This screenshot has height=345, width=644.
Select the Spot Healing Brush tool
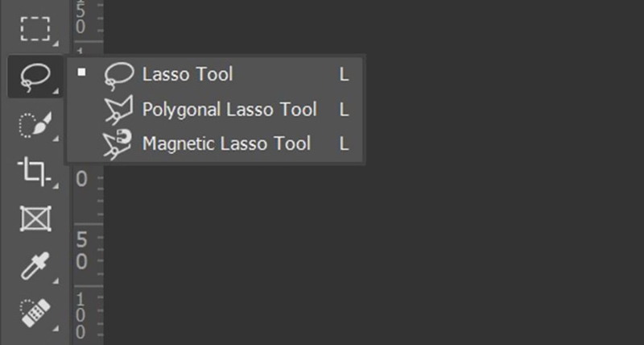[x=35, y=314]
